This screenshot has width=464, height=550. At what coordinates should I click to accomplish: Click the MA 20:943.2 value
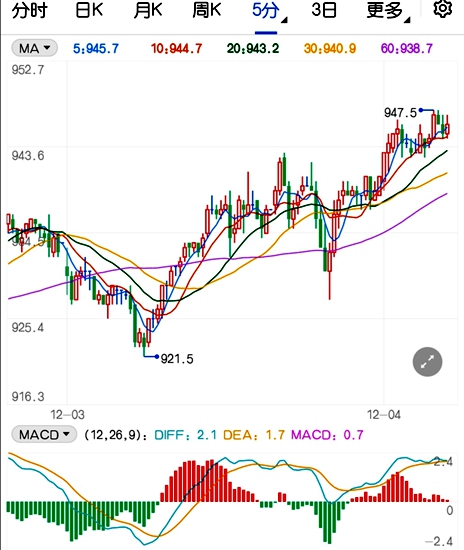pos(253,48)
